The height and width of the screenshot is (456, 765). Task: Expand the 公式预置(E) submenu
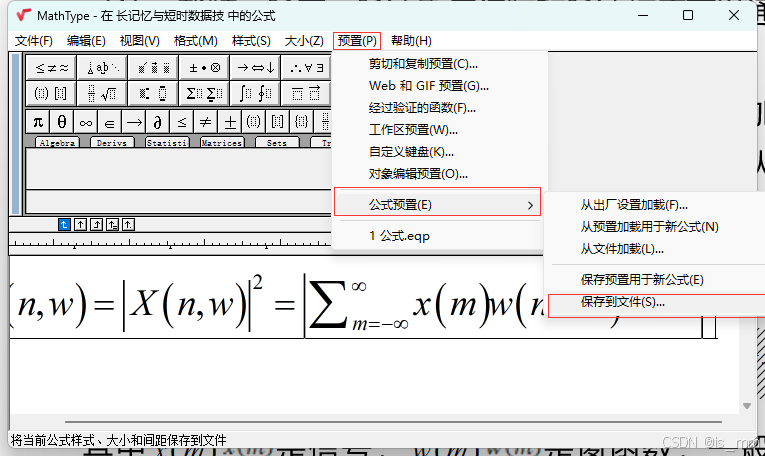438,205
